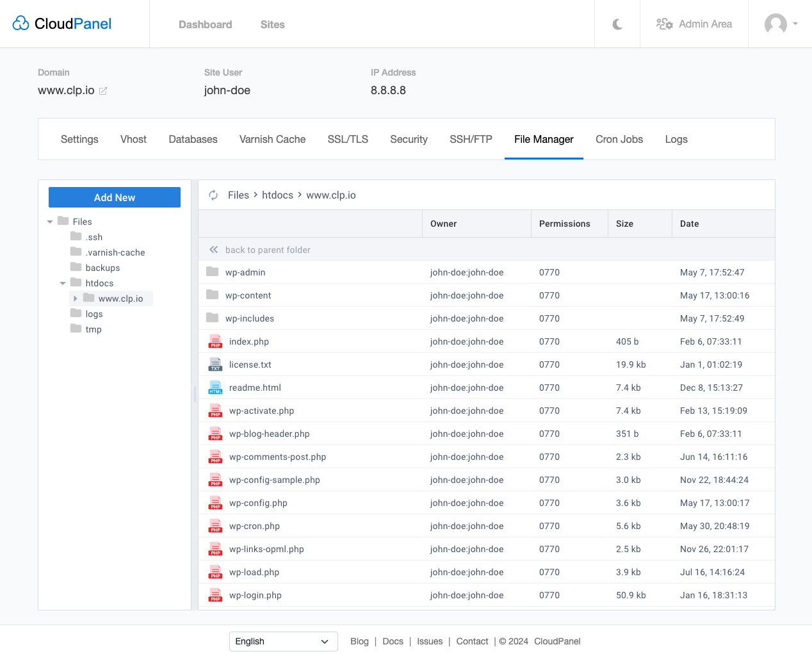Click the refresh icon beside the Files breadcrumb
The height and width of the screenshot is (654, 812).
pos(213,195)
